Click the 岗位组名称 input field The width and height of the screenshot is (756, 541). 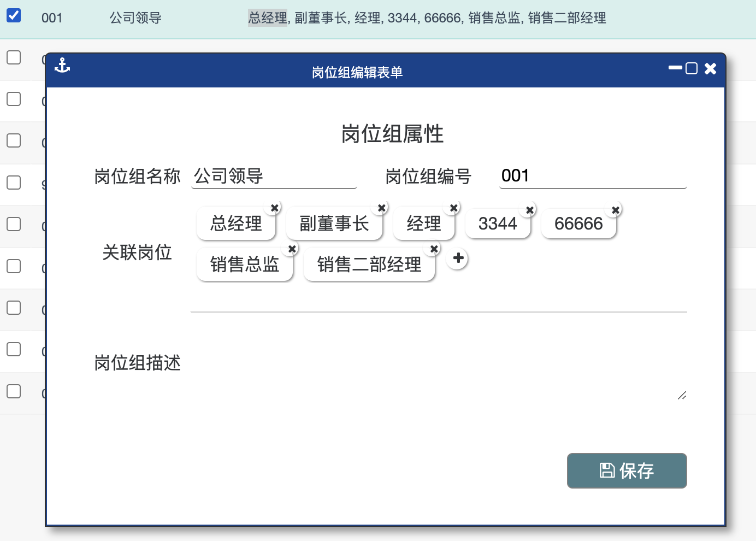(x=274, y=176)
